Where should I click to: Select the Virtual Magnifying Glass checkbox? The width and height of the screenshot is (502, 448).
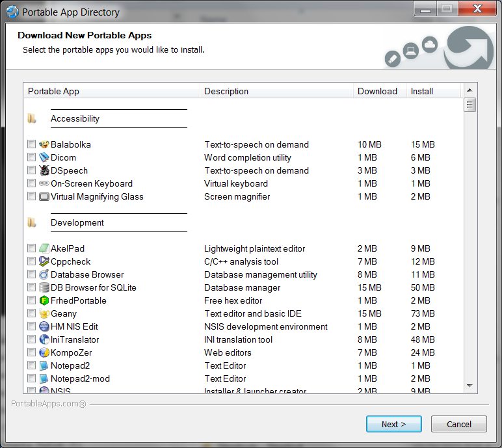(x=31, y=196)
